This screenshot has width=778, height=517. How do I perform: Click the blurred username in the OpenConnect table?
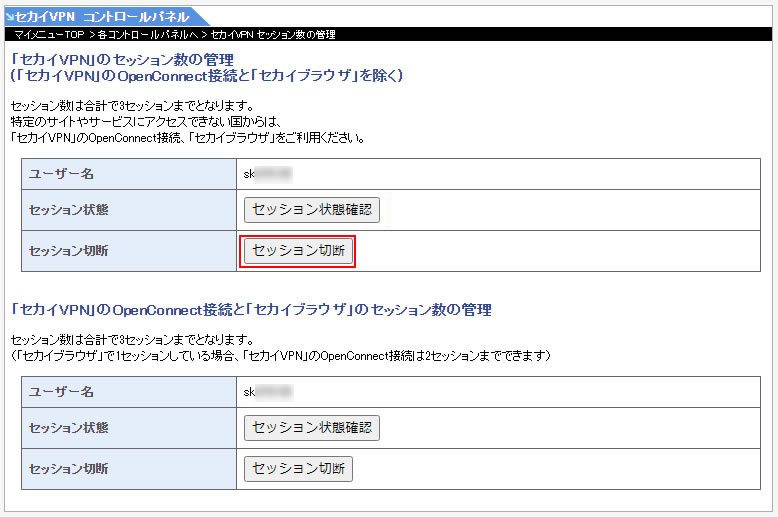[267, 392]
